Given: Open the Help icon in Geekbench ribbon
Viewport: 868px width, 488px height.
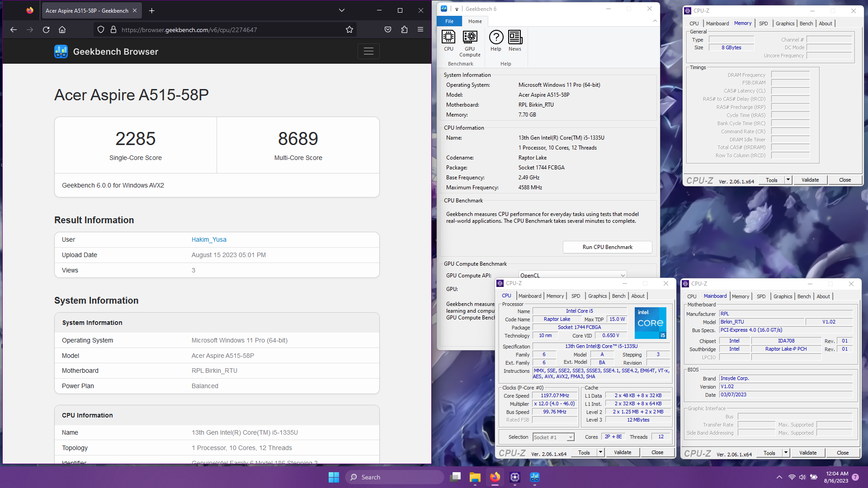Looking at the screenshot, I should [496, 41].
